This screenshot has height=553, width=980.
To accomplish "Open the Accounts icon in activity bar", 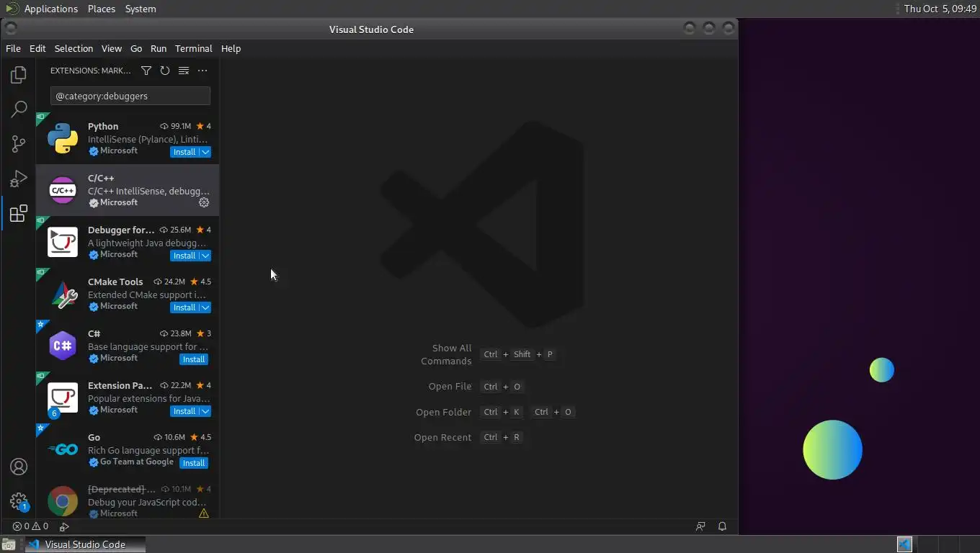I will (19, 467).
